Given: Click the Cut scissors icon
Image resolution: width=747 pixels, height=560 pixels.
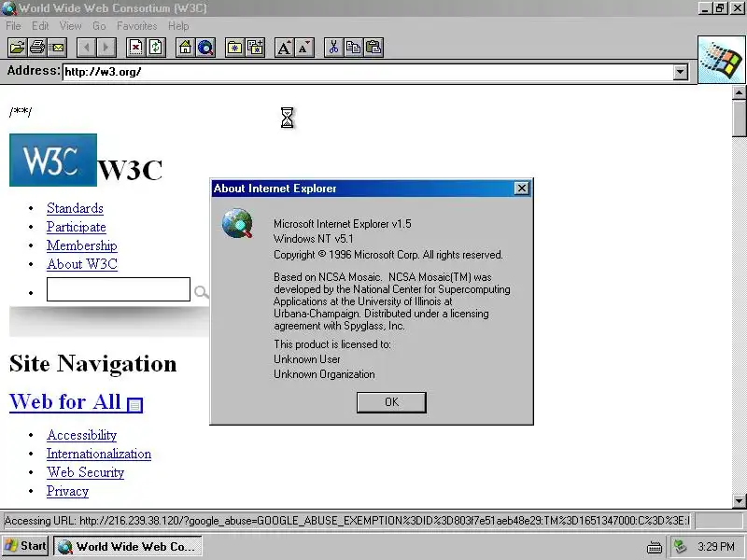Looking at the screenshot, I should tap(334, 48).
